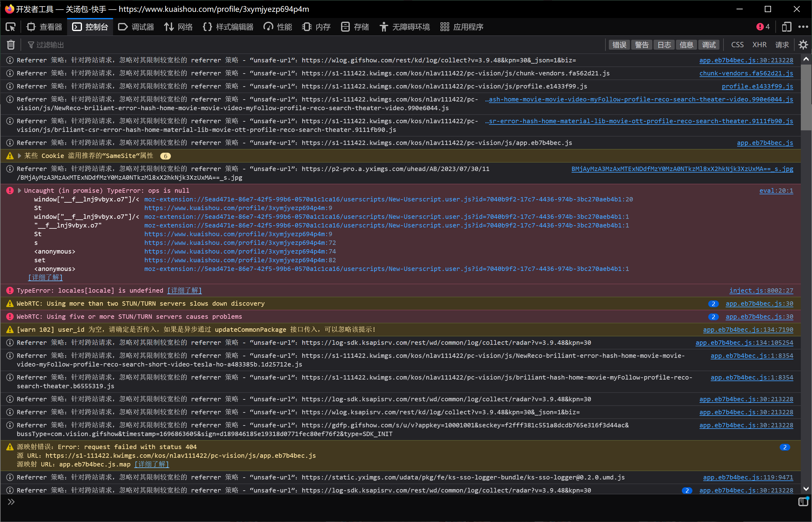The width and height of the screenshot is (812, 522).
Task: Click the console vertical scrollbar thumb
Action: [806, 97]
